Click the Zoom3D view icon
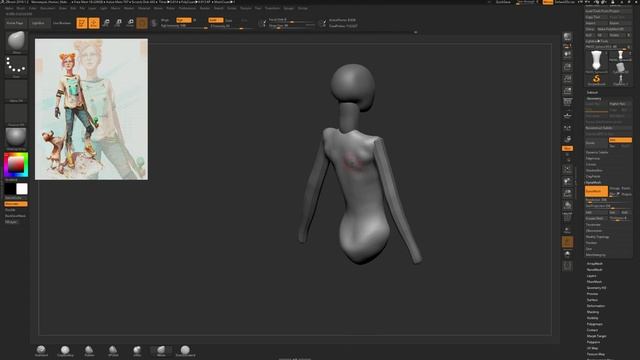 [567, 193]
